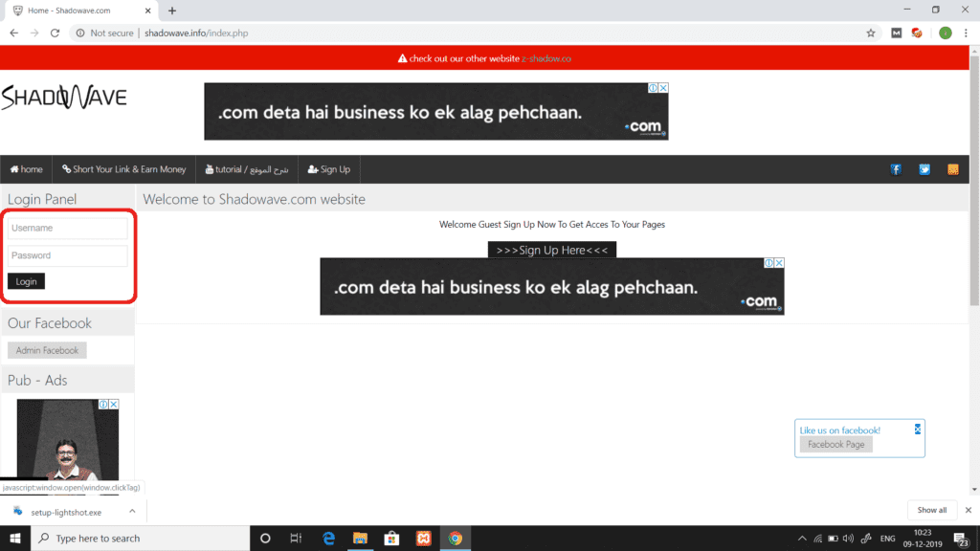
Task: Close the Pub - Ads sidebar ad
Action: click(x=114, y=405)
